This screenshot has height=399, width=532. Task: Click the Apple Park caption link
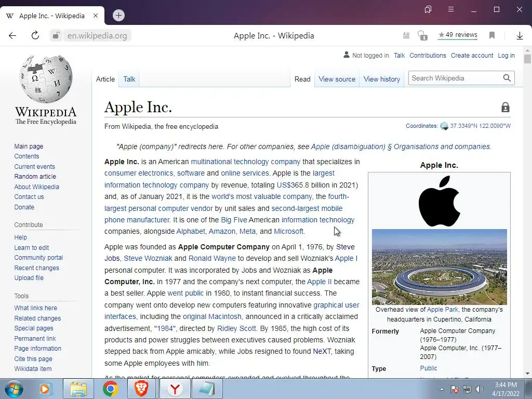[x=443, y=310]
